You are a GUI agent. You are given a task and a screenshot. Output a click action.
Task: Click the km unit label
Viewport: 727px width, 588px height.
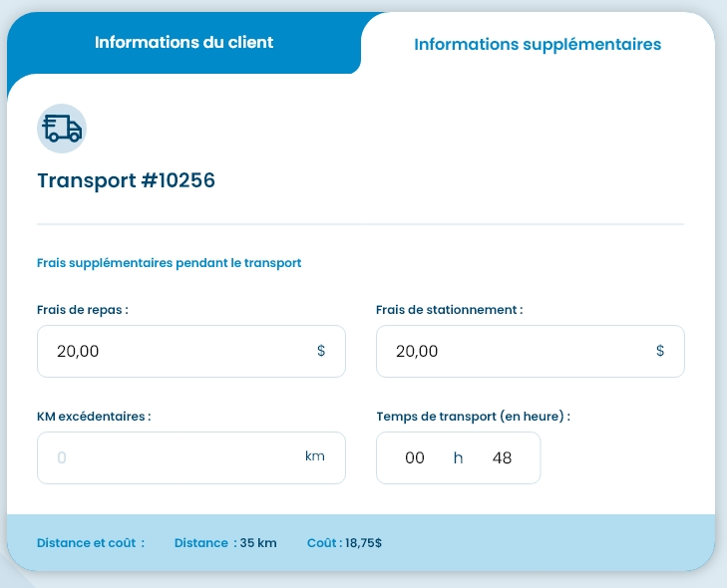(x=315, y=456)
